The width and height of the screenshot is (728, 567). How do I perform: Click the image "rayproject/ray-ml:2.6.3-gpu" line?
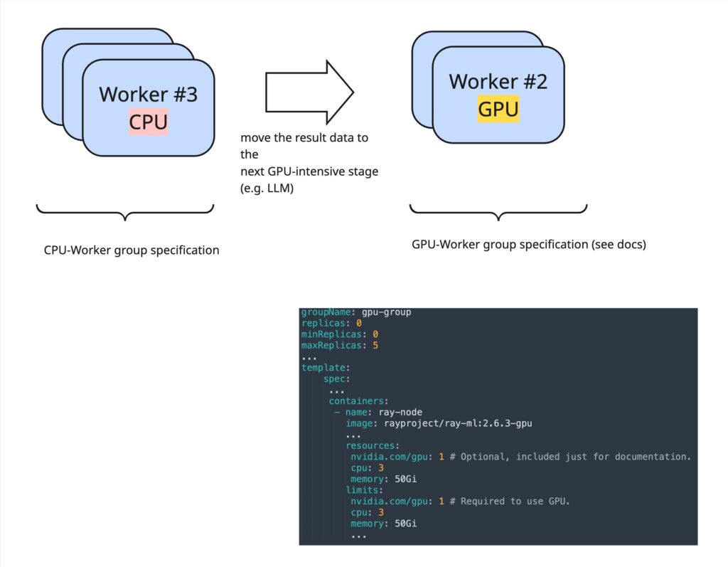[439, 423]
